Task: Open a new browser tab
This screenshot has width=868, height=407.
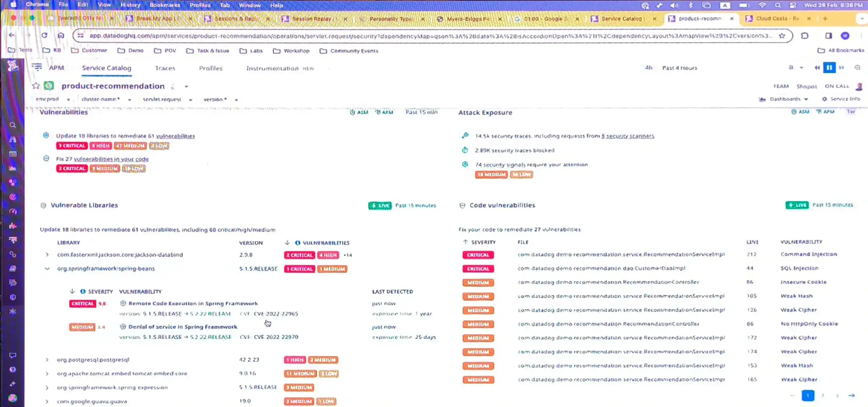Action: pyautogui.click(x=825, y=18)
